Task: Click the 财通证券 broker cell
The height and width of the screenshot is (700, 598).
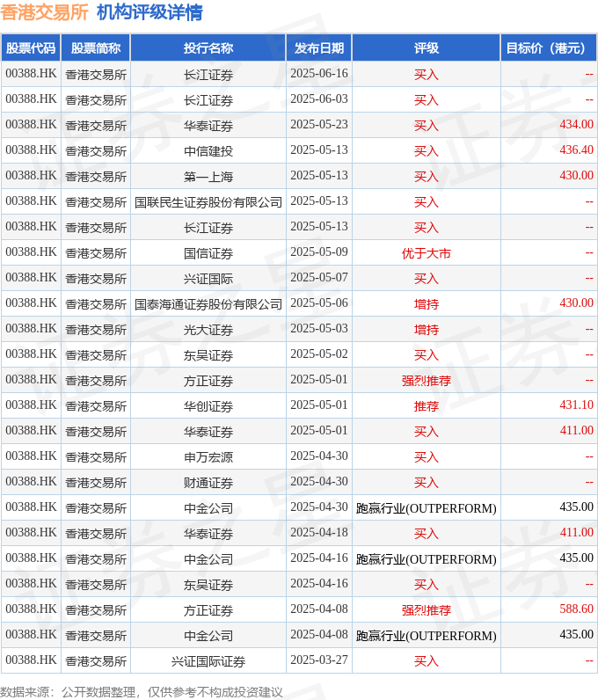Action: coord(208,482)
